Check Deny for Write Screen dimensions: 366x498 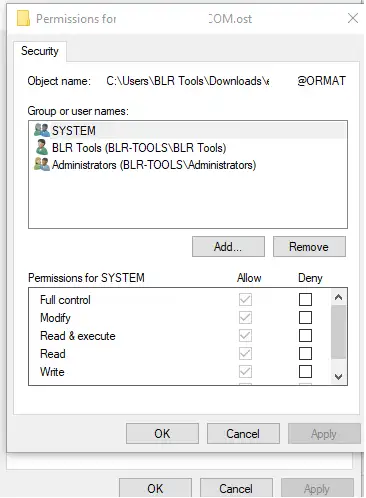(305, 371)
